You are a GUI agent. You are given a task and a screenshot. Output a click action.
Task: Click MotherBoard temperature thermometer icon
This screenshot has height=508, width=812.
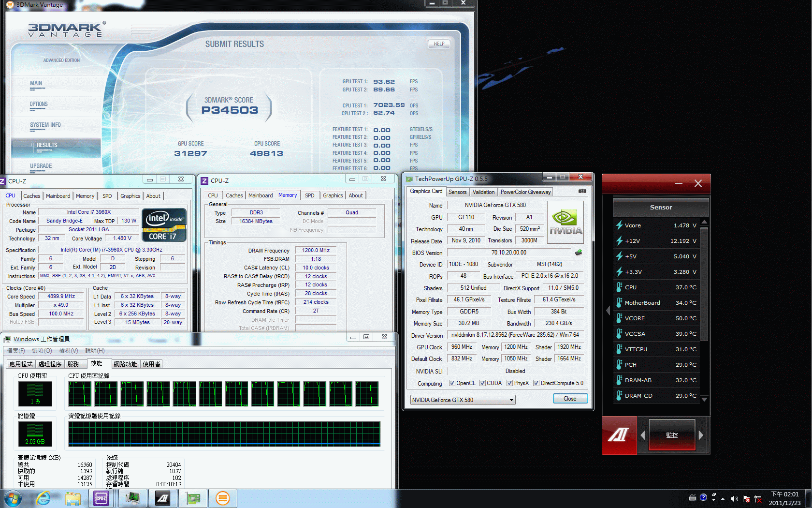point(619,302)
